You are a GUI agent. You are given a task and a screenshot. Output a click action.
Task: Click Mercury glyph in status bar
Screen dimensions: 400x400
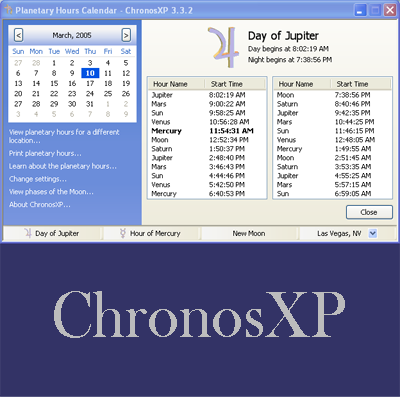coord(123,233)
